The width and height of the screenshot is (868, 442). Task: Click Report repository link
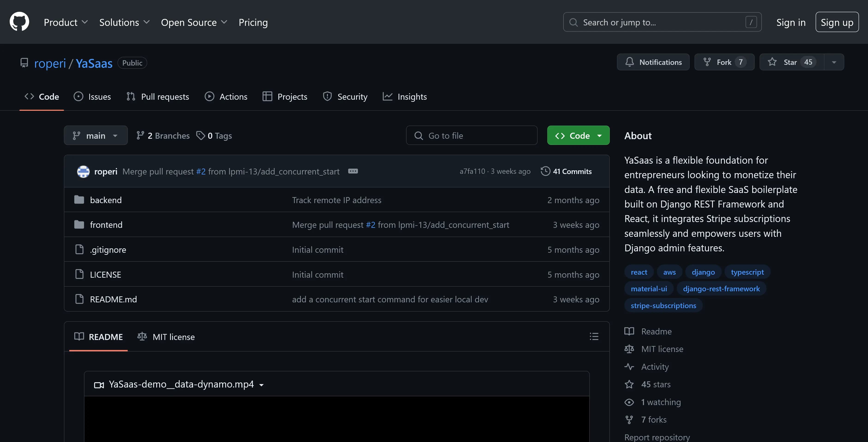point(657,437)
